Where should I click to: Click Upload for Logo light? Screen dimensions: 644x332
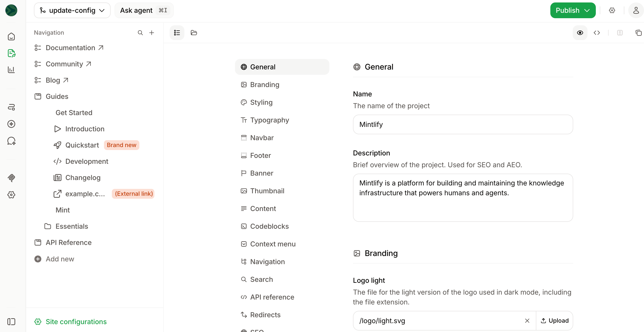click(x=555, y=321)
